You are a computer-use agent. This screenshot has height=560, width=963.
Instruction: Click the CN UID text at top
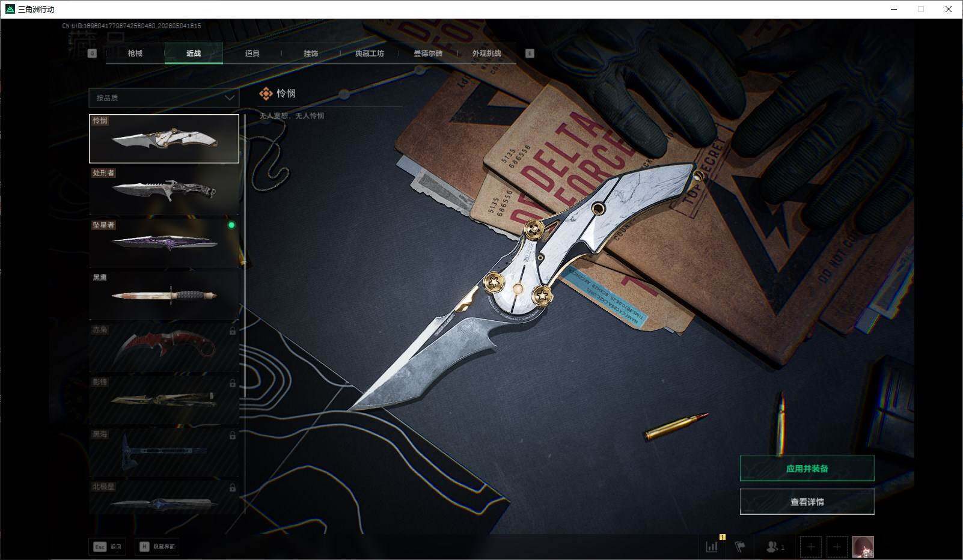pos(132,26)
